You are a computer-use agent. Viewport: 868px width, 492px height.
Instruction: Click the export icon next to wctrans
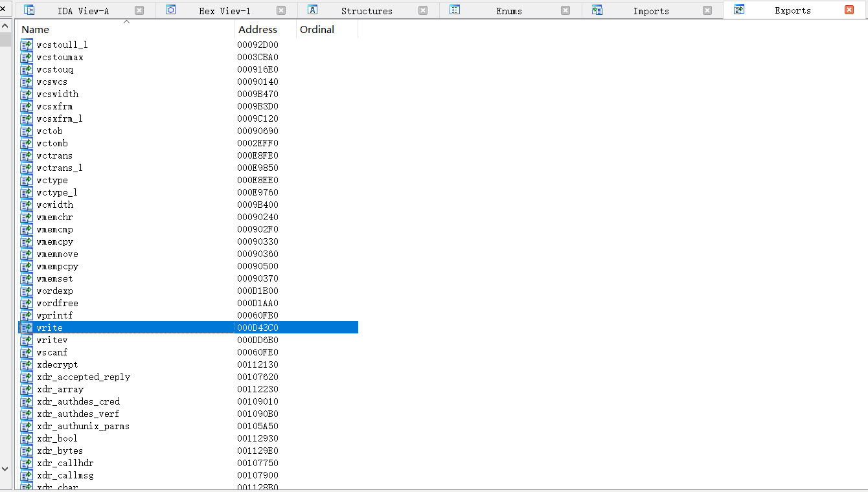pyautogui.click(x=27, y=155)
